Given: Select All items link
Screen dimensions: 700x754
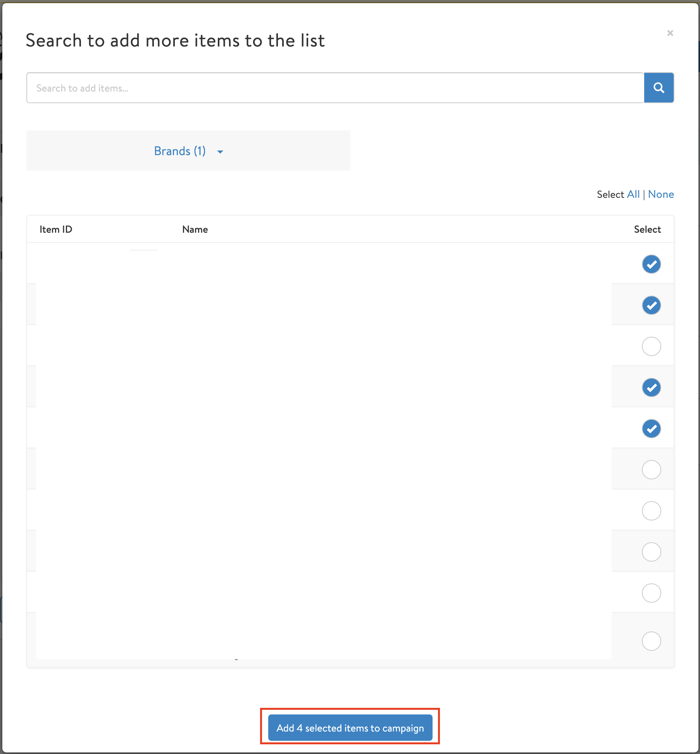Looking at the screenshot, I should [x=633, y=194].
